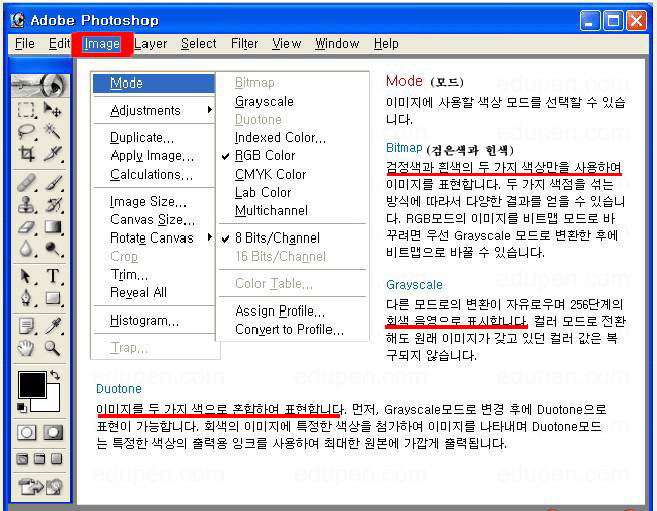Open Adobe Online from toolbox top
657x511 pixels.
click(40, 85)
